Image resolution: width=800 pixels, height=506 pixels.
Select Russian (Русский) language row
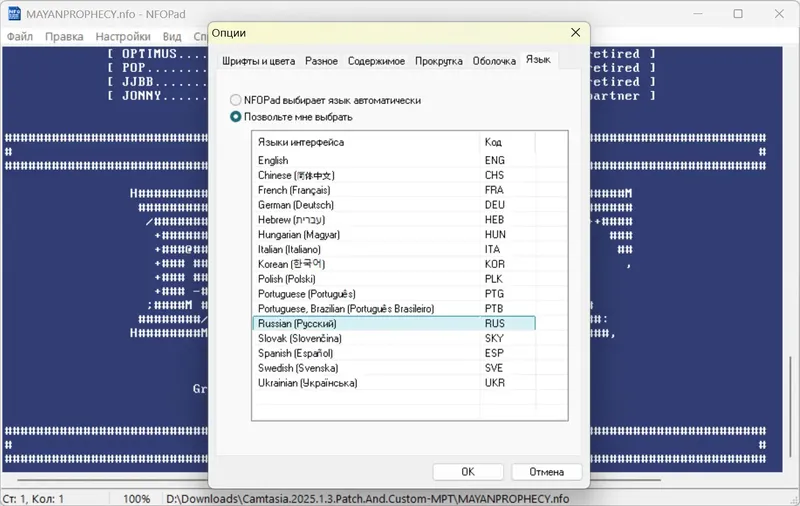pyautogui.click(x=394, y=323)
